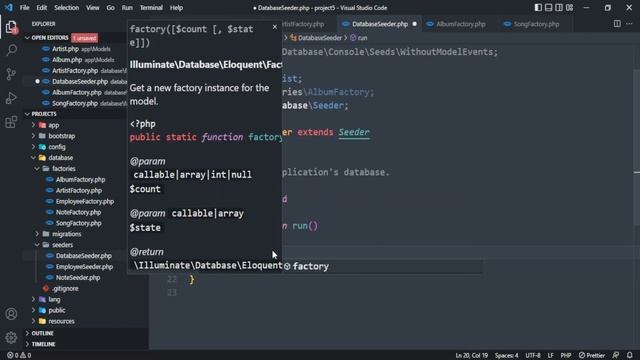Click Prettier status bar item

pos(592,356)
